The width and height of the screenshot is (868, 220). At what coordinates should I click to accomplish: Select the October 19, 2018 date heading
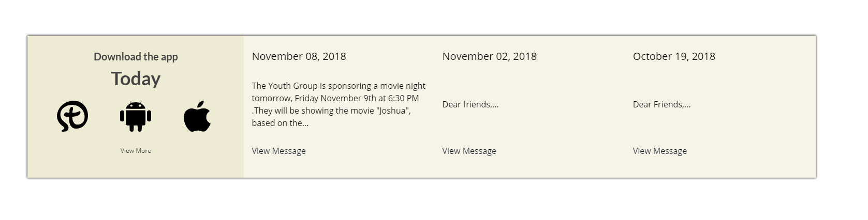[674, 56]
